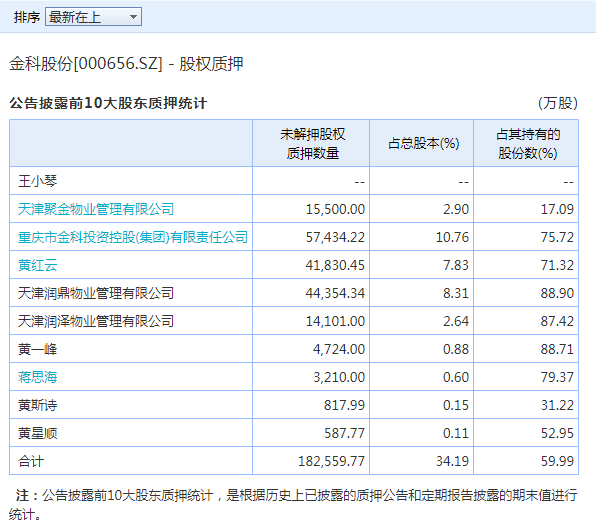Select the 王小琴 row name
This screenshot has height=529, width=596.
(38, 181)
